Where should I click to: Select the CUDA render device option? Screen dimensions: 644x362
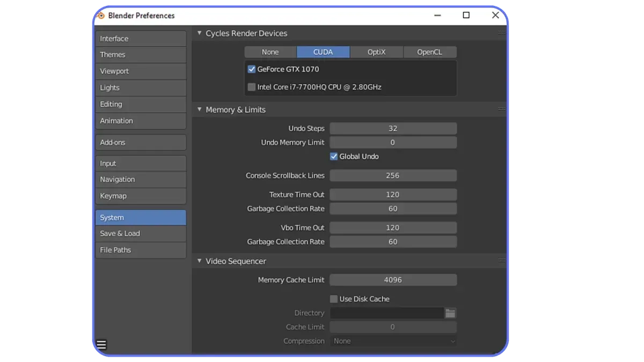(323, 52)
